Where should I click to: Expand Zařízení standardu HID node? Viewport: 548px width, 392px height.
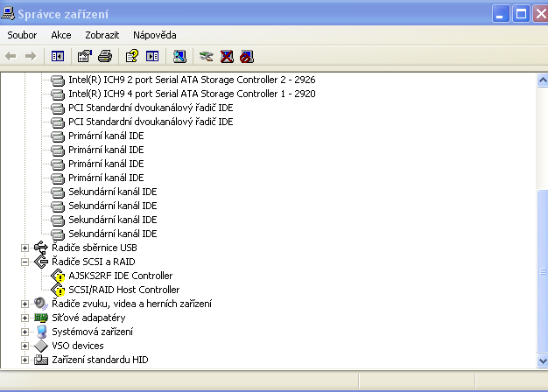pos(25,360)
